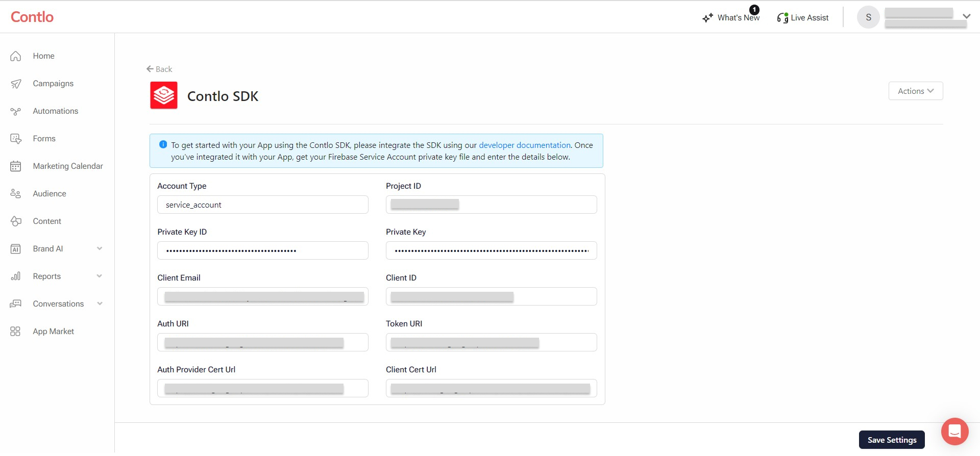
Task: Click the Contlo SDK page title
Action: tap(223, 96)
